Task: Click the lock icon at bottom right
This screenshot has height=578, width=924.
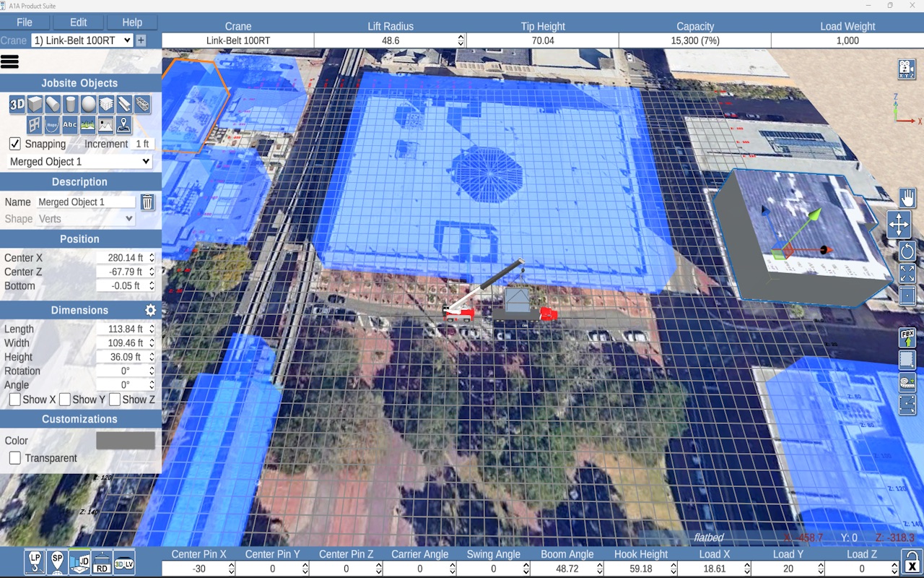Action: 912,561
